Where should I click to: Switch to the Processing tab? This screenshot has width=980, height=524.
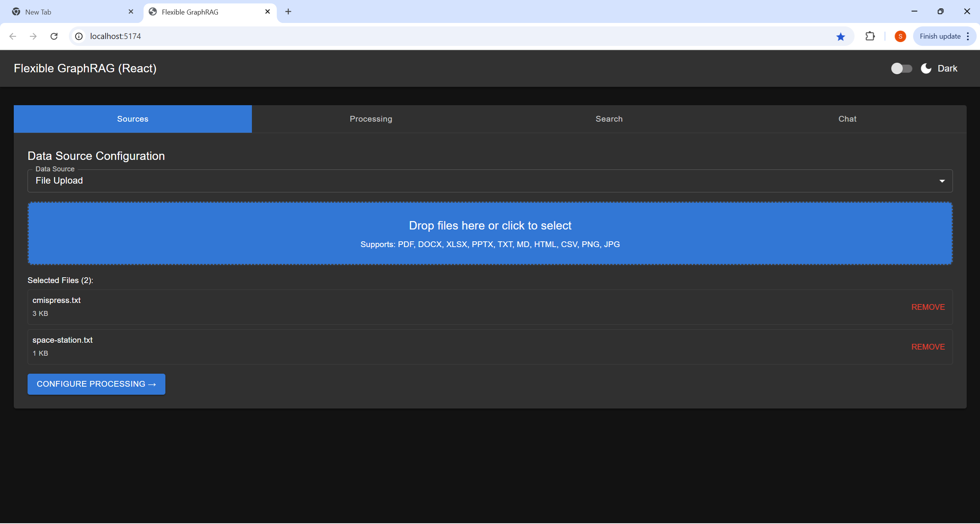point(371,119)
